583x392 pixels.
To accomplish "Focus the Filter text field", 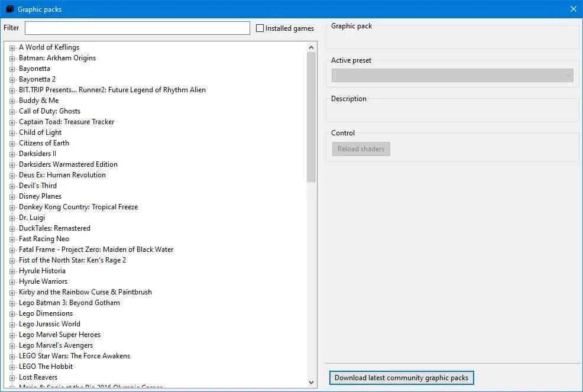I will [137, 28].
